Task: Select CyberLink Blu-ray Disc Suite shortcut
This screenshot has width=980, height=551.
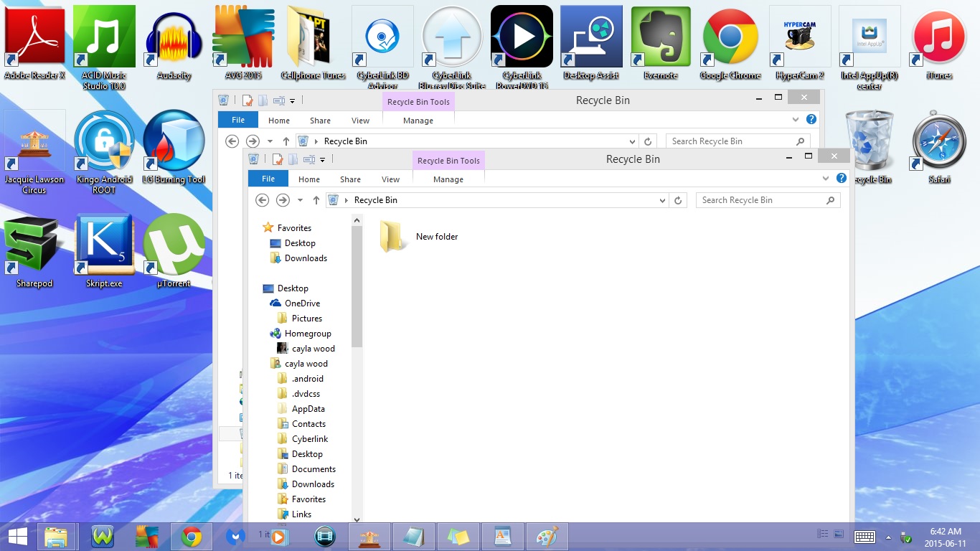Action: [452, 47]
